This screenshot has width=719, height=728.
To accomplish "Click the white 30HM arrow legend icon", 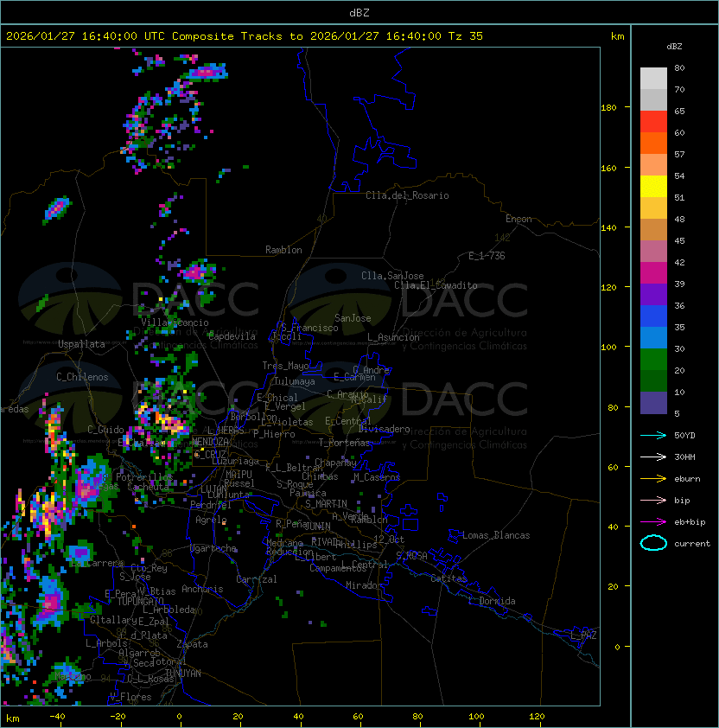I will (653, 457).
